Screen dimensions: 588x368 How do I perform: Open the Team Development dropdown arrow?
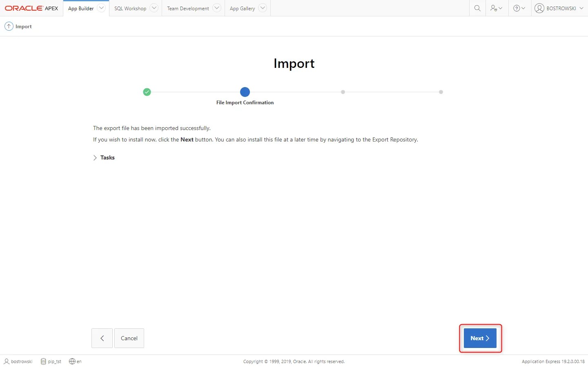[217, 8]
